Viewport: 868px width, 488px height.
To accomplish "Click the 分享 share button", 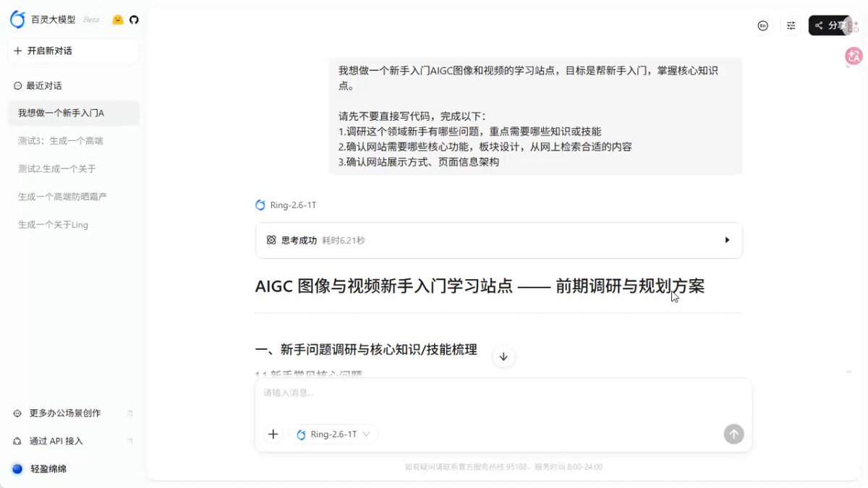I will point(830,25).
